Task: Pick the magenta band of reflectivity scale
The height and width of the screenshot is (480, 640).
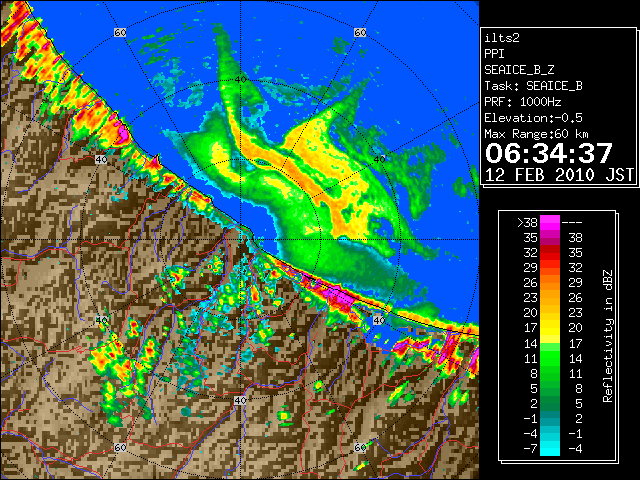Action: tap(550, 223)
